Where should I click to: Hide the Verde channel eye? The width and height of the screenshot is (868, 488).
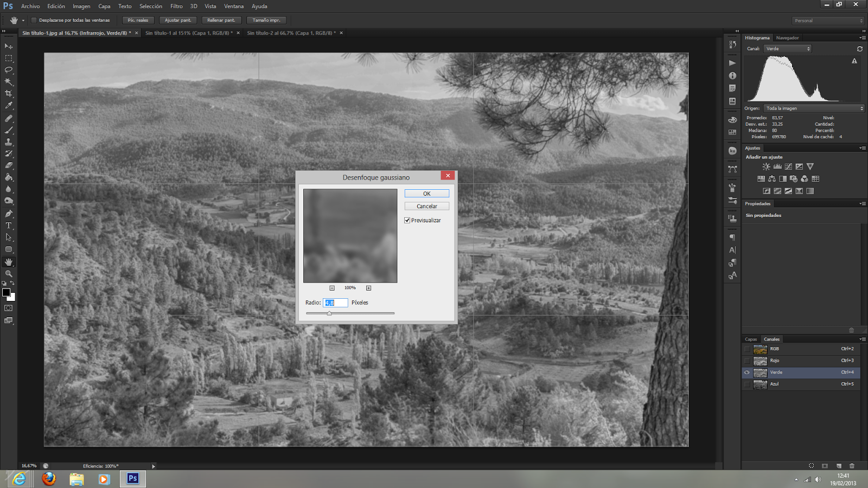tap(747, 373)
